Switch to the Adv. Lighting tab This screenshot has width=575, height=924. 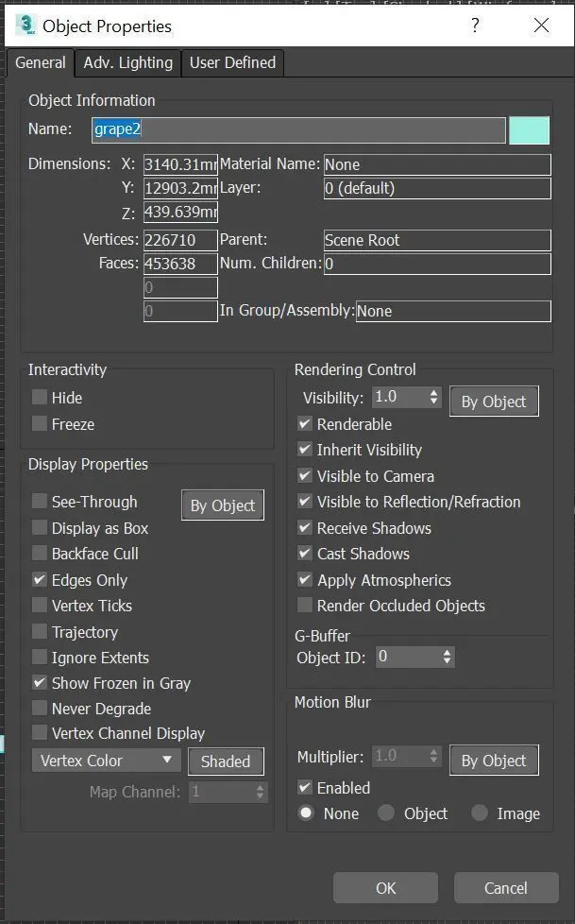pyautogui.click(x=127, y=62)
